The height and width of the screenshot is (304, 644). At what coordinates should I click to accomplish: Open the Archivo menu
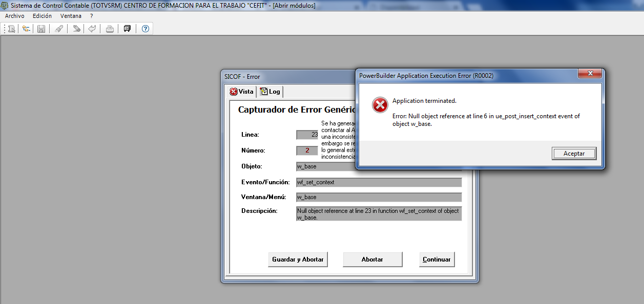coord(14,16)
